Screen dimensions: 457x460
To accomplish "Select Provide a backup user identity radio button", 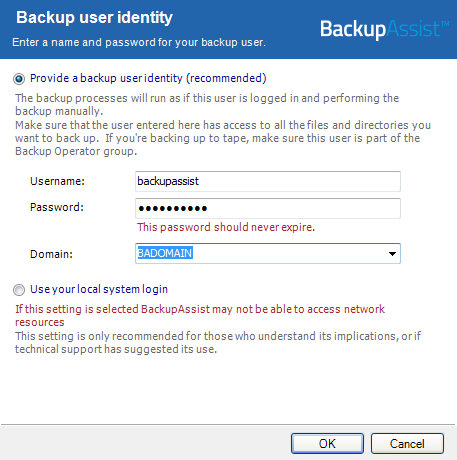I will [x=19, y=79].
